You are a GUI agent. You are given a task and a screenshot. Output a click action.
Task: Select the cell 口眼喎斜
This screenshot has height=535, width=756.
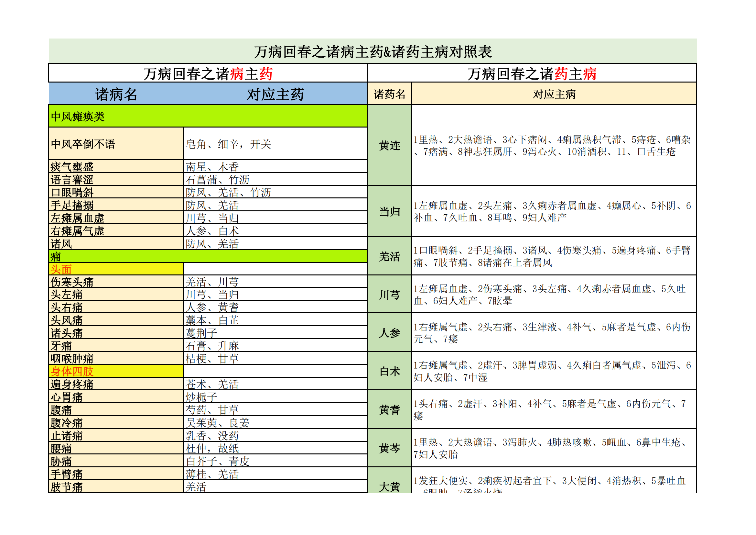point(116,192)
